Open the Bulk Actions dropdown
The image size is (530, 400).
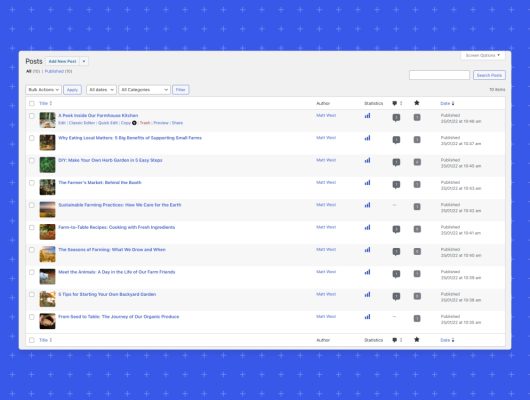pos(43,90)
